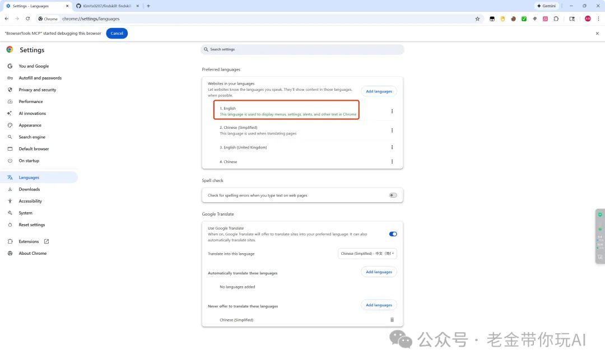
Task: Go to Privacy and security section
Action: point(37,90)
